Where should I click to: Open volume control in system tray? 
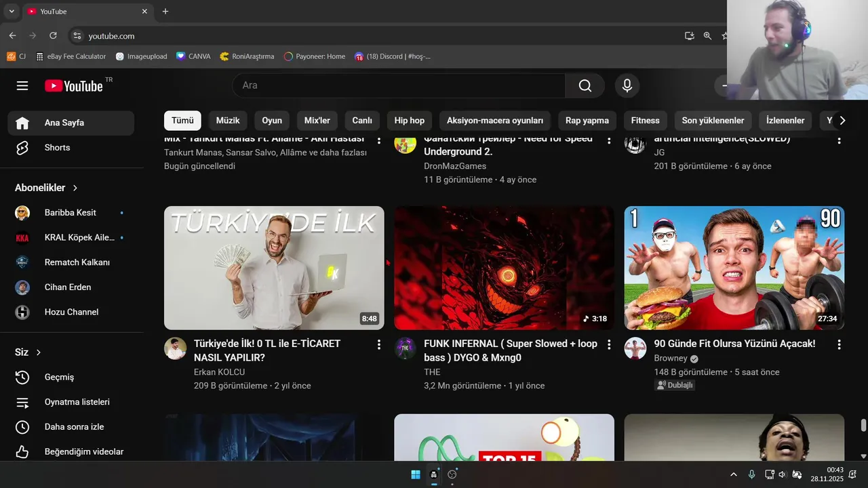[782, 474]
